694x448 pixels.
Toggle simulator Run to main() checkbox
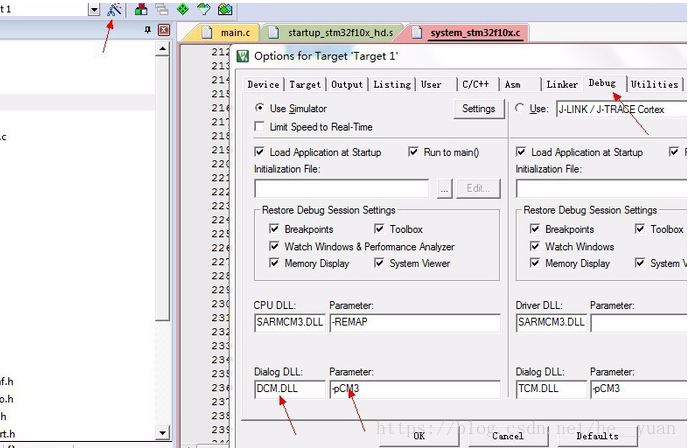pyautogui.click(x=413, y=152)
